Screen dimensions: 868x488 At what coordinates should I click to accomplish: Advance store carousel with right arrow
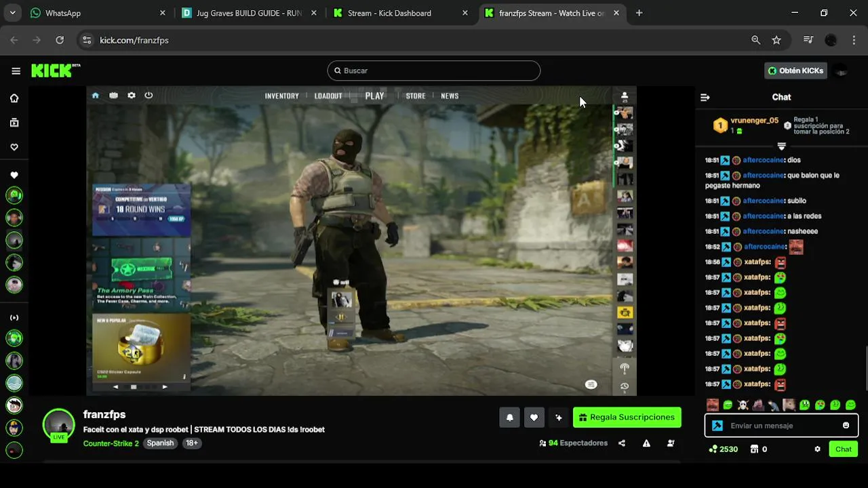(x=165, y=387)
